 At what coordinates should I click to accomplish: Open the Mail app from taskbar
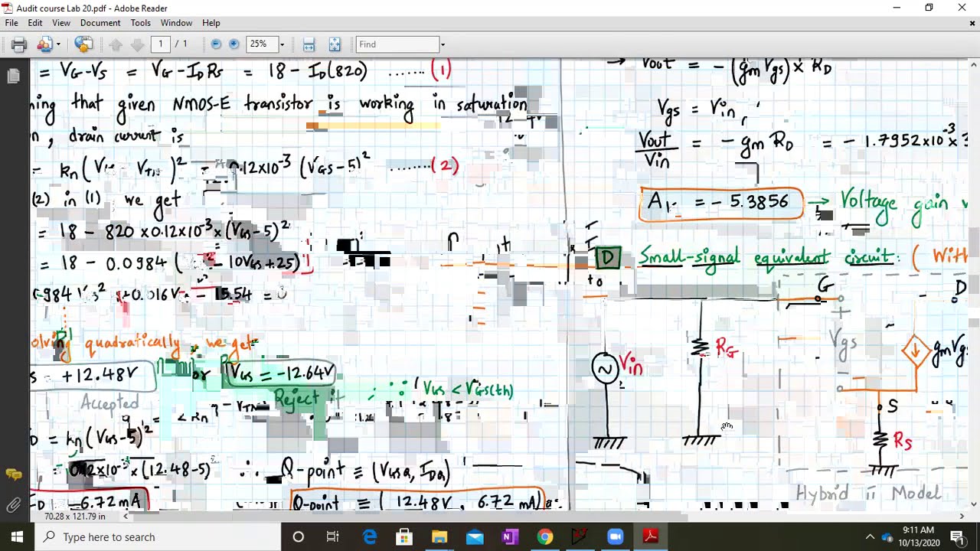point(475,537)
